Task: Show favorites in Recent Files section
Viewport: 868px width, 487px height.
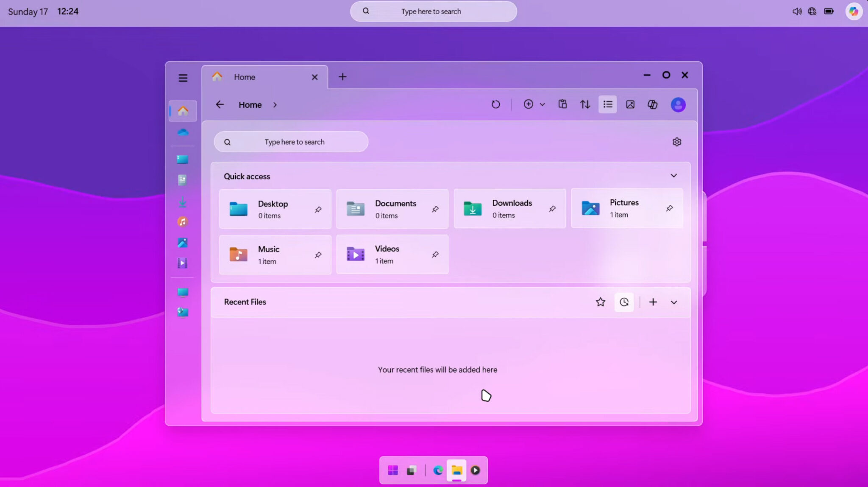Action: click(600, 302)
